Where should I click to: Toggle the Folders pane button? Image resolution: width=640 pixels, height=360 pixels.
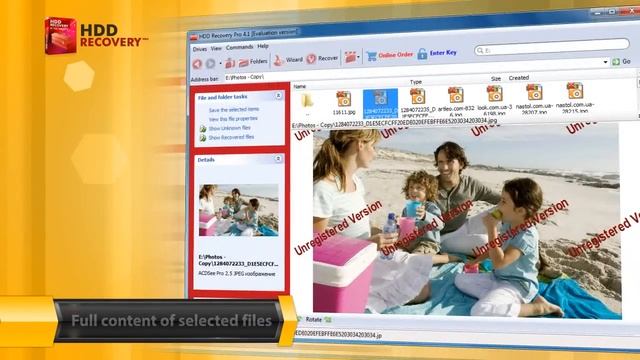click(253, 62)
